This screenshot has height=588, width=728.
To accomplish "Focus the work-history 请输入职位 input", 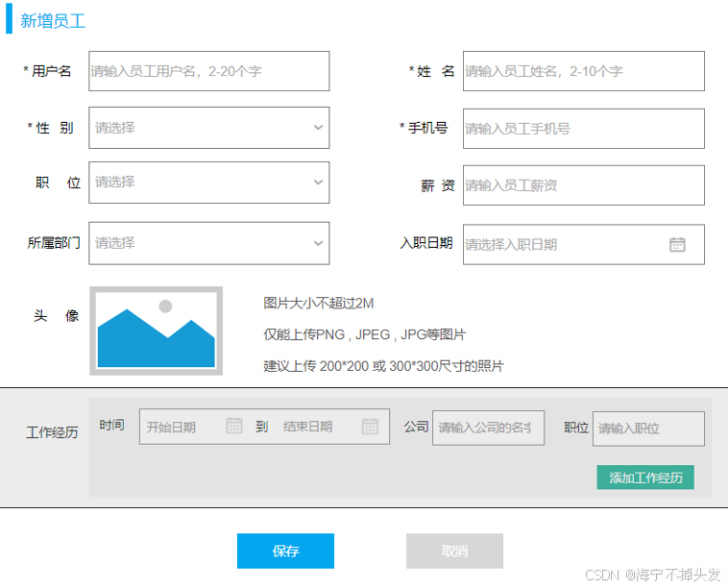I will tap(648, 429).
